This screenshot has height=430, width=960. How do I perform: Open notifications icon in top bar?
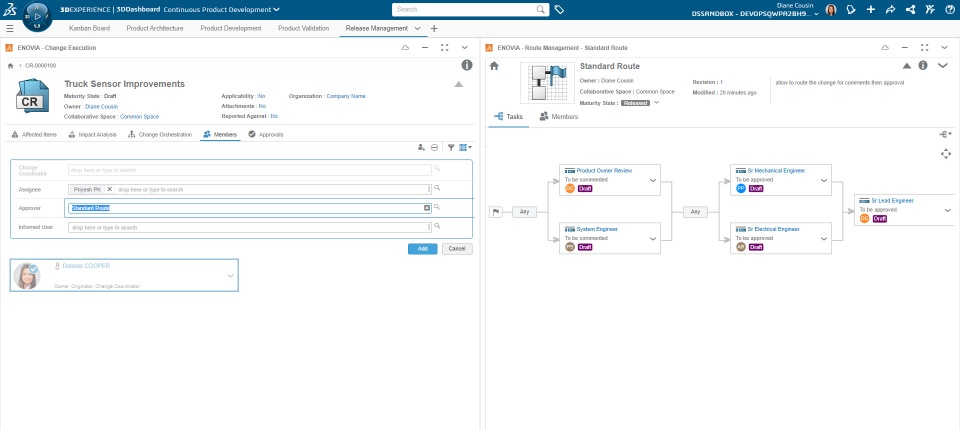click(851, 9)
